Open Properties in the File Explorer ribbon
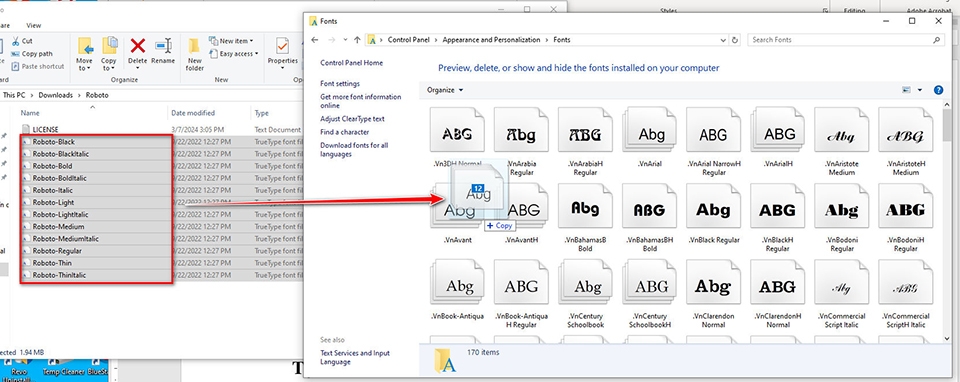This screenshot has height=382, width=960. point(282,52)
